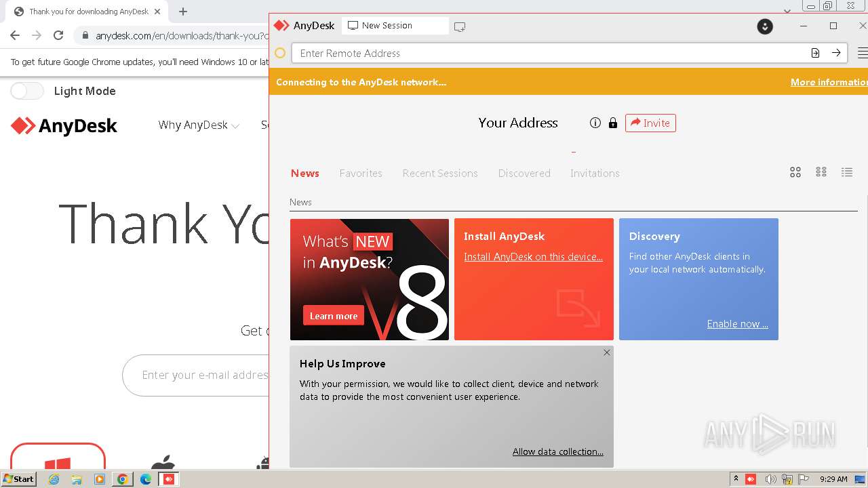Open the AnyDesk hamburger main menu
This screenshot has width=868, height=488.
[863, 53]
